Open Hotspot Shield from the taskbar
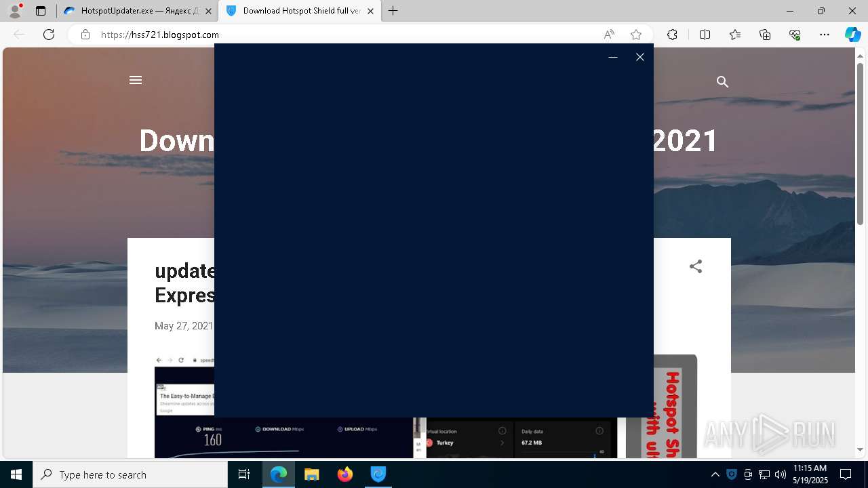 tap(378, 474)
